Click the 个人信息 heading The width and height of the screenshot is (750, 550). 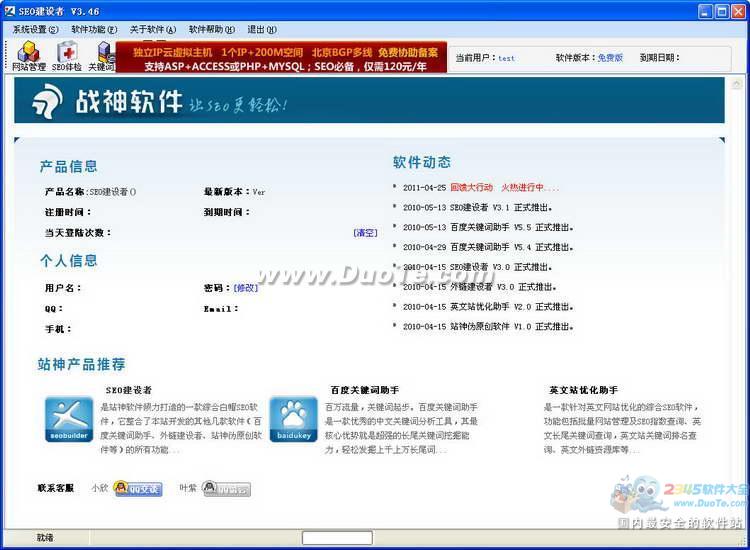(x=69, y=261)
